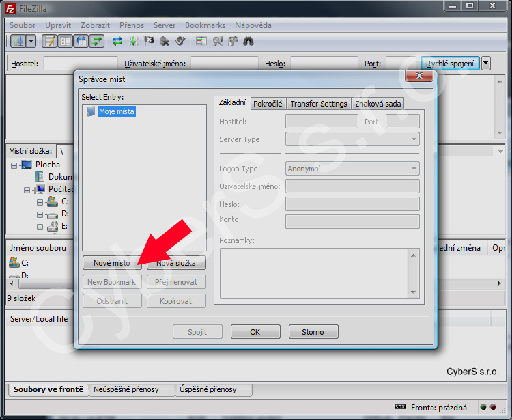Expand the E: drive tree node
512x420 pixels.
coord(40,227)
